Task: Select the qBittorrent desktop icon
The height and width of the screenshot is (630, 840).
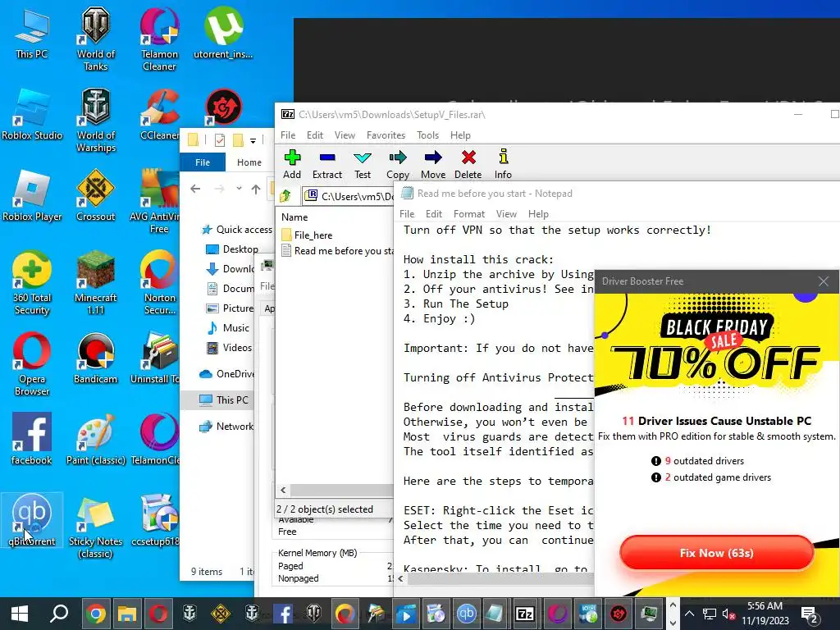Action: pyautogui.click(x=32, y=521)
